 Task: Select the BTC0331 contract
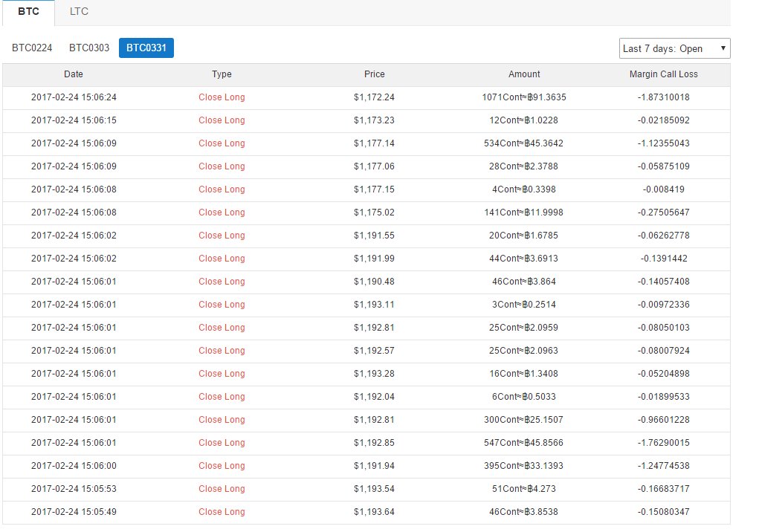point(146,48)
